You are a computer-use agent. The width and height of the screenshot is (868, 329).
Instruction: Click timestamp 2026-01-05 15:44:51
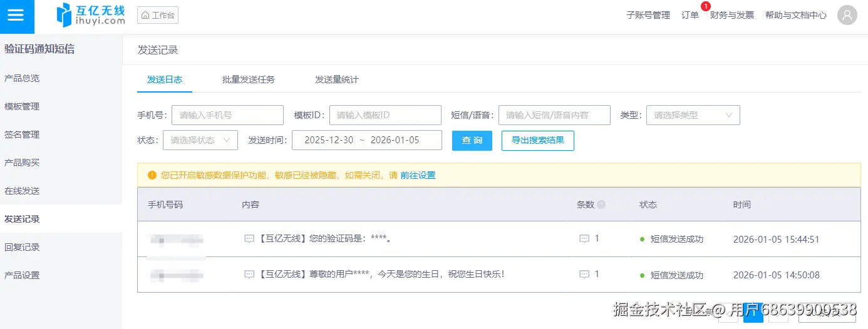point(777,240)
